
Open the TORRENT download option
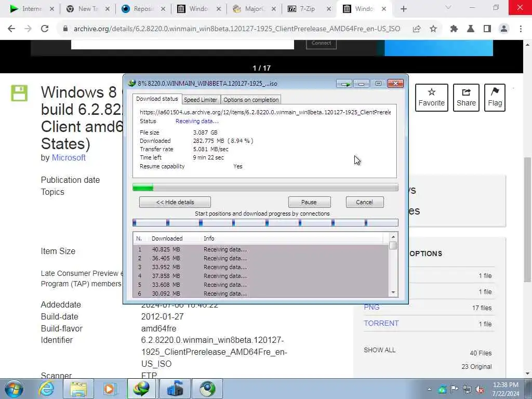pos(381,323)
